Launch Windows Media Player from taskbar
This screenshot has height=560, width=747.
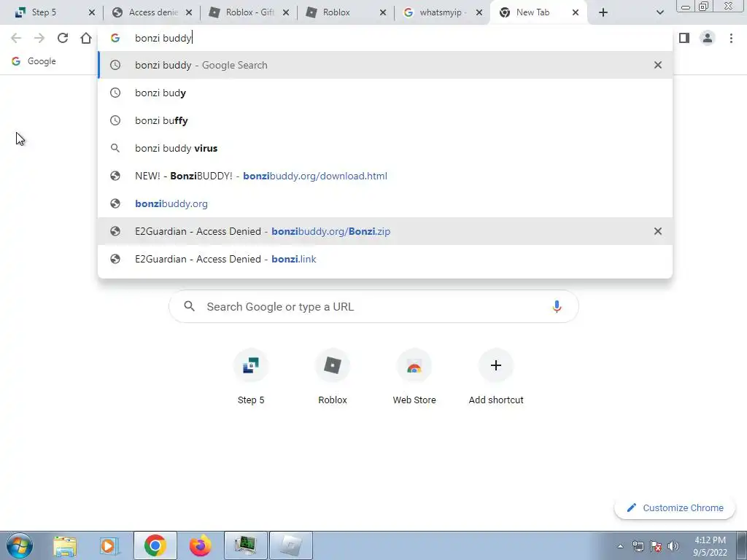pos(109,545)
